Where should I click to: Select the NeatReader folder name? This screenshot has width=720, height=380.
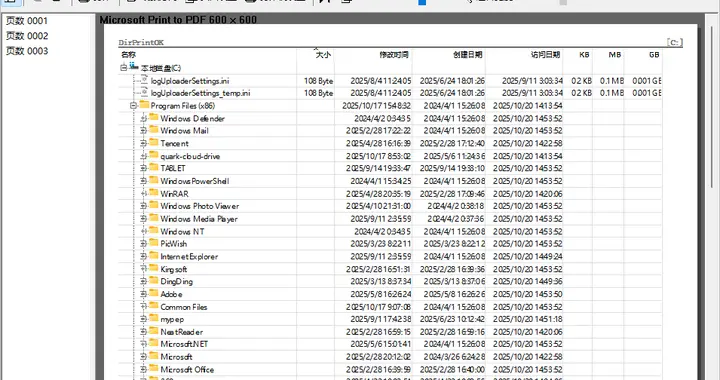(181, 332)
